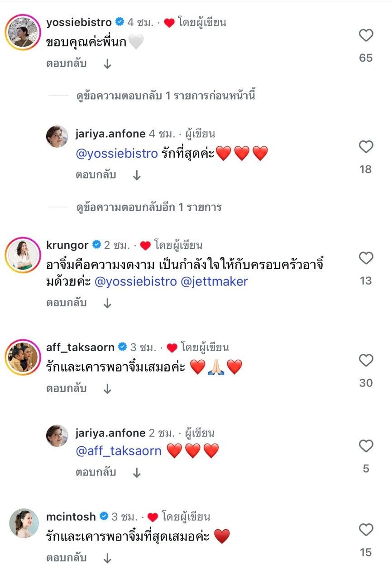Tap down arrow under mcintosh's comment
This screenshot has width=392, height=580.
tap(107, 559)
